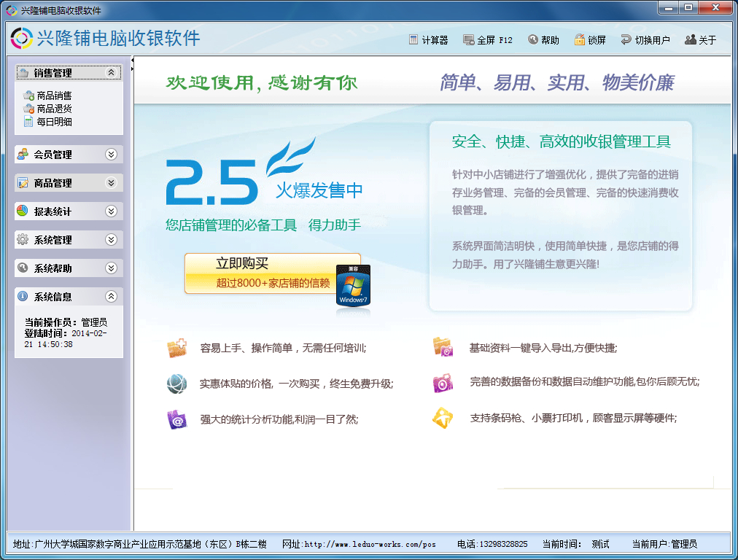Click the 2.5 火爆发售中 version banner

(x=263, y=173)
